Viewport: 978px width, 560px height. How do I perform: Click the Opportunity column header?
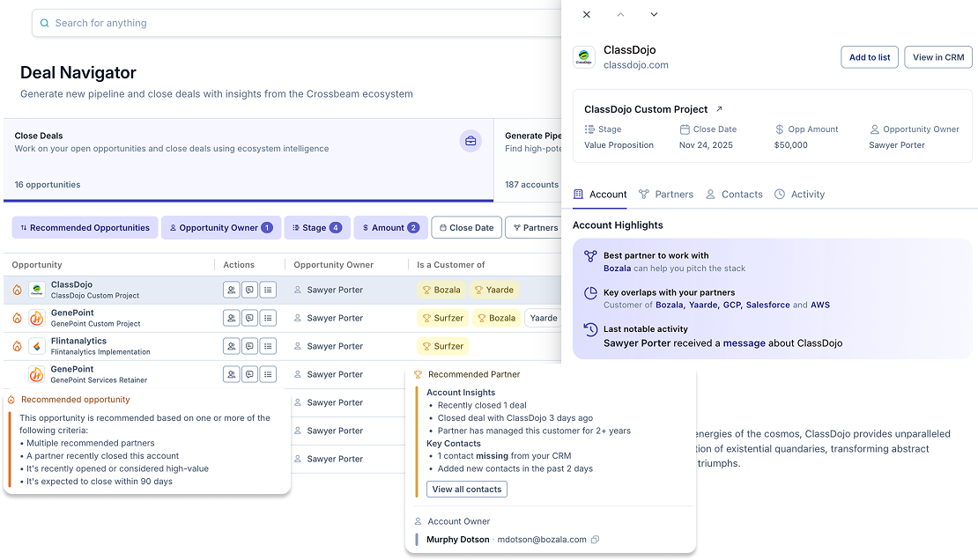37,265
